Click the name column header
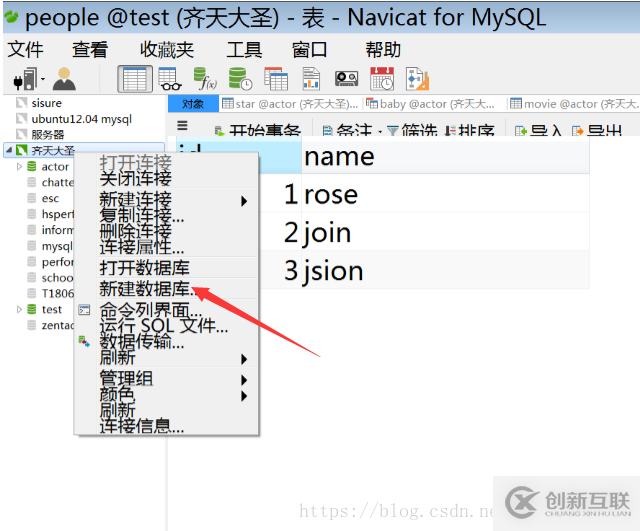The height and width of the screenshot is (531, 640). pyautogui.click(x=445, y=156)
